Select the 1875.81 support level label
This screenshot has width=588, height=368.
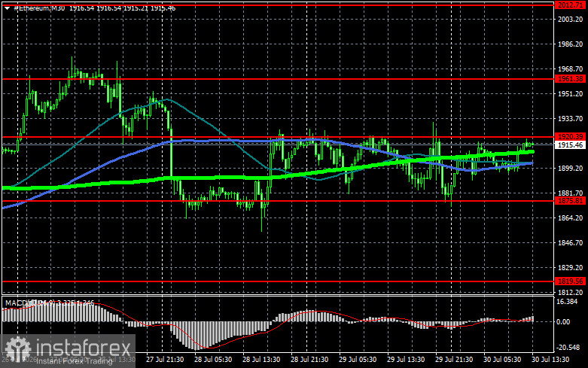(570, 201)
